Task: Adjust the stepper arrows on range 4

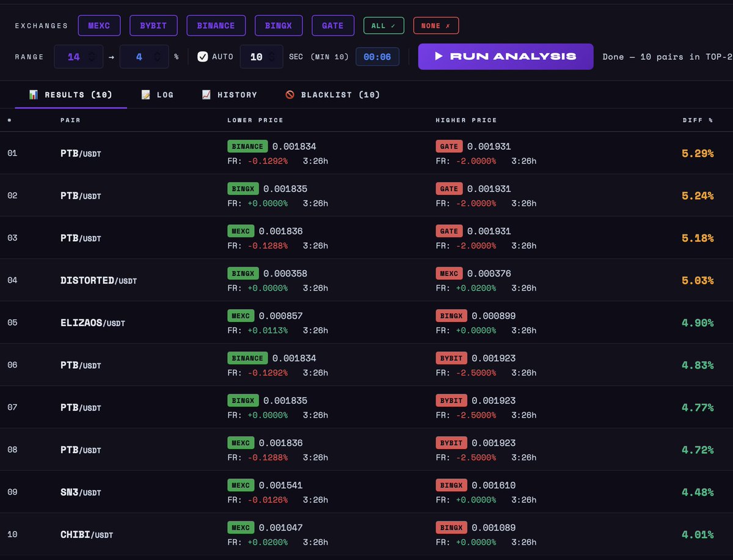Action: click(x=157, y=57)
